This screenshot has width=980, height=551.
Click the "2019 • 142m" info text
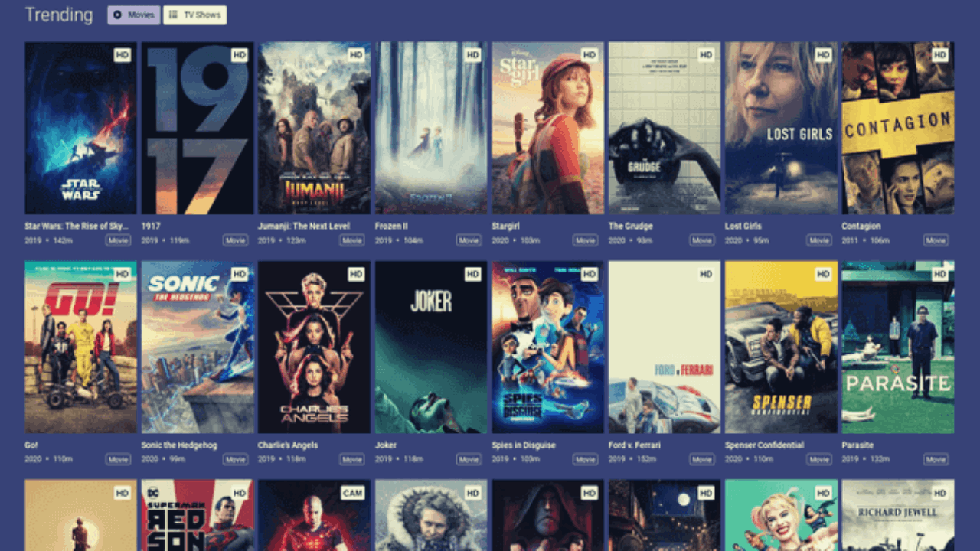pyautogui.click(x=48, y=240)
